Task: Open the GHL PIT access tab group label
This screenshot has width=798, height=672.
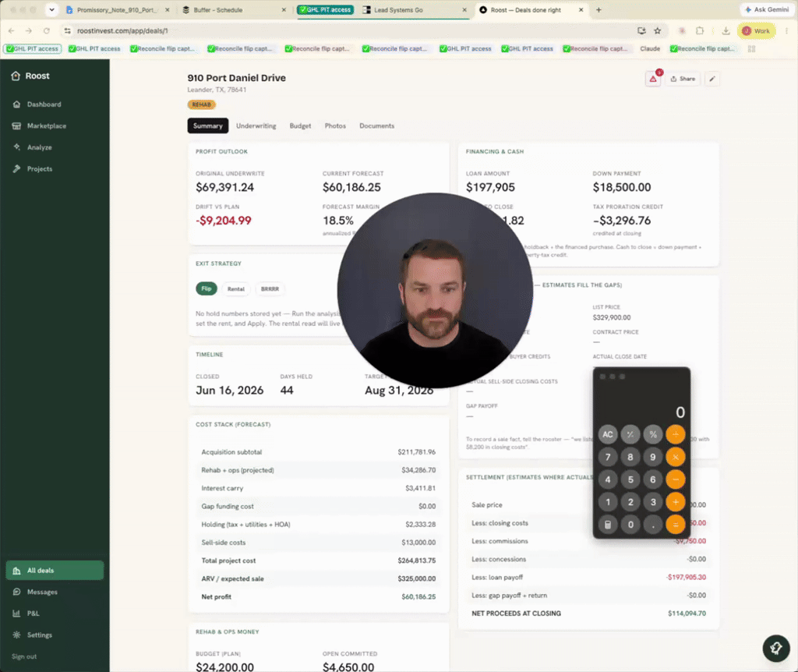Action: pyautogui.click(x=326, y=9)
